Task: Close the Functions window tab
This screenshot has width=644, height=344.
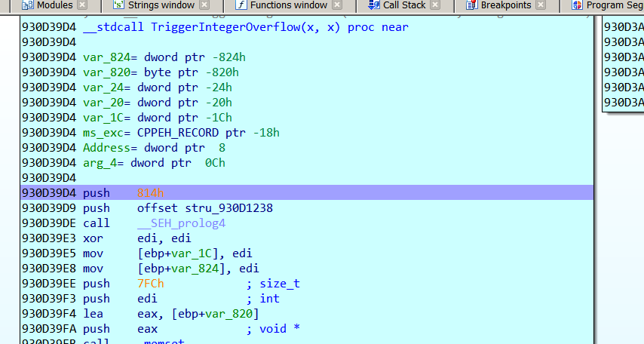Action: [x=339, y=5]
